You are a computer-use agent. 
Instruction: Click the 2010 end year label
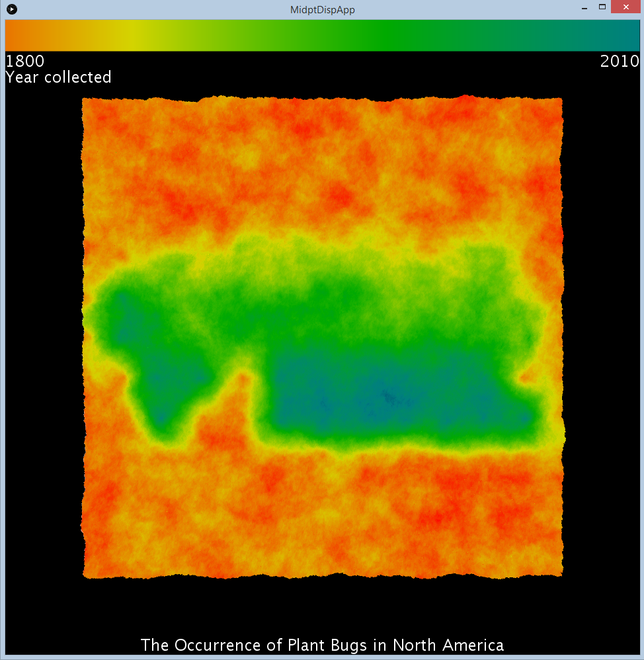pyautogui.click(x=620, y=62)
